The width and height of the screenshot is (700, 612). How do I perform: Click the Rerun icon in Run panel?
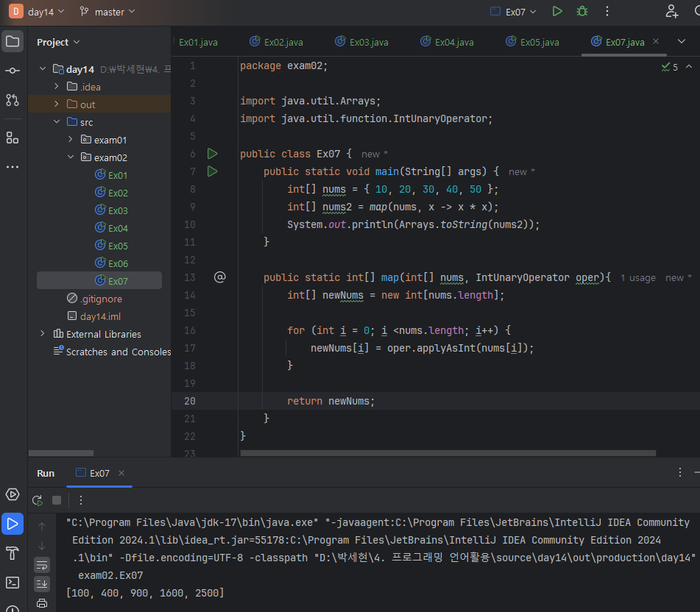(38, 500)
